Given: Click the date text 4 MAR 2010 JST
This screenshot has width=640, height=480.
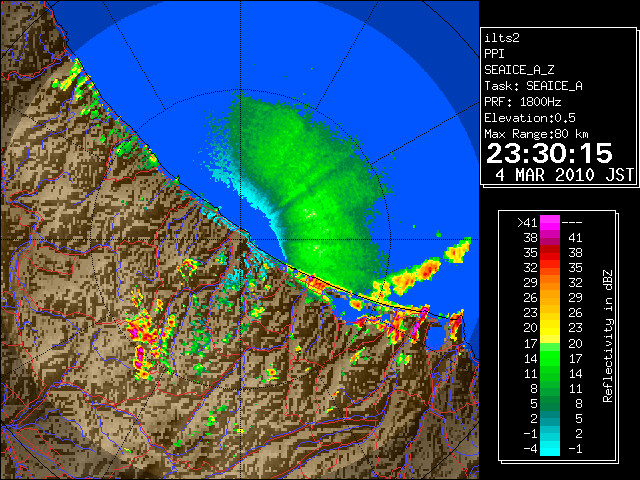Looking at the screenshot, I should (564, 175).
